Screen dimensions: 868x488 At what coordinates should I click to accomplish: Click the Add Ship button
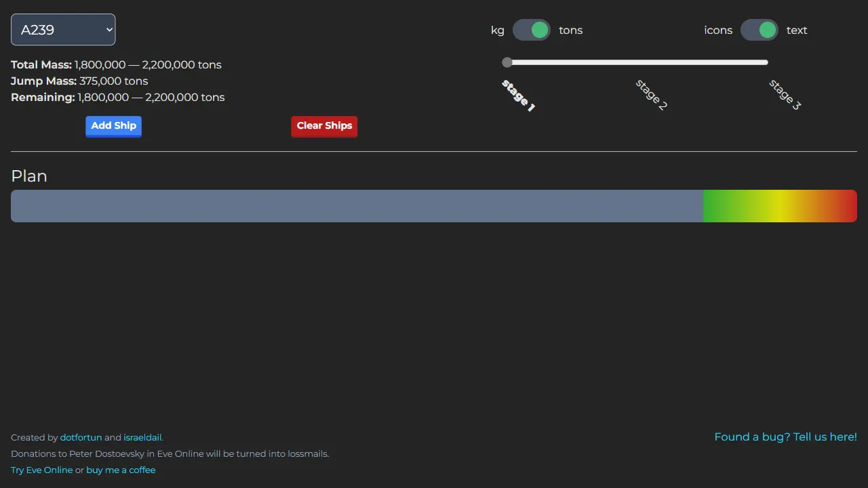[113, 126]
